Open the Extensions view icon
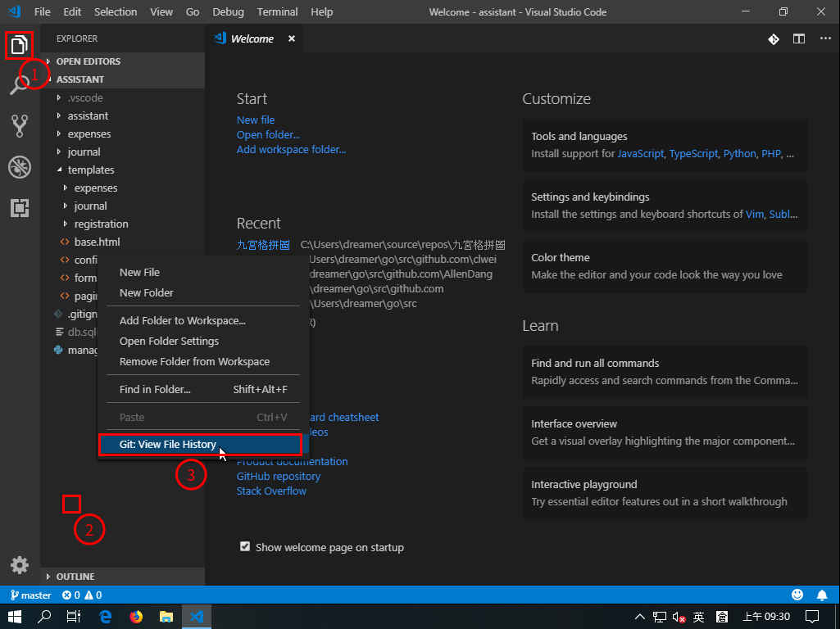This screenshot has height=629, width=840. [x=20, y=208]
